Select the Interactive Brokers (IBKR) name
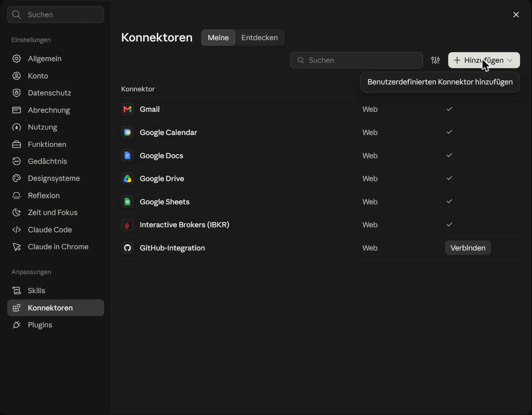532x415 pixels. click(184, 225)
